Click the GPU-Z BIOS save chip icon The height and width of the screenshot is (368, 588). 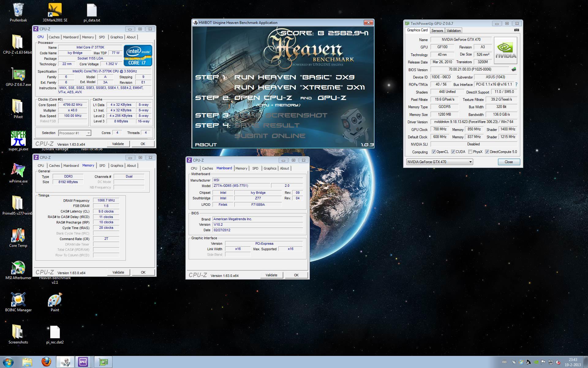tap(514, 69)
